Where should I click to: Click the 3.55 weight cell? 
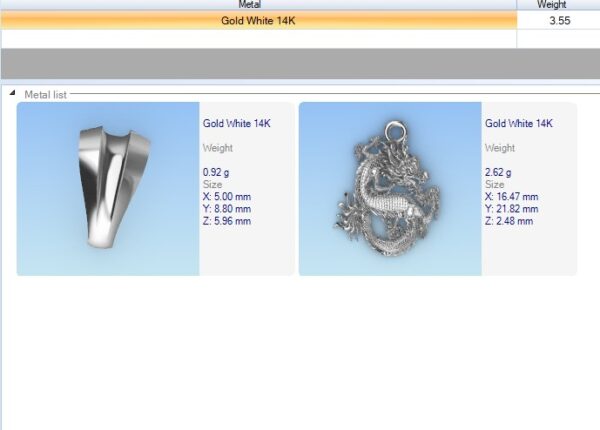point(557,20)
